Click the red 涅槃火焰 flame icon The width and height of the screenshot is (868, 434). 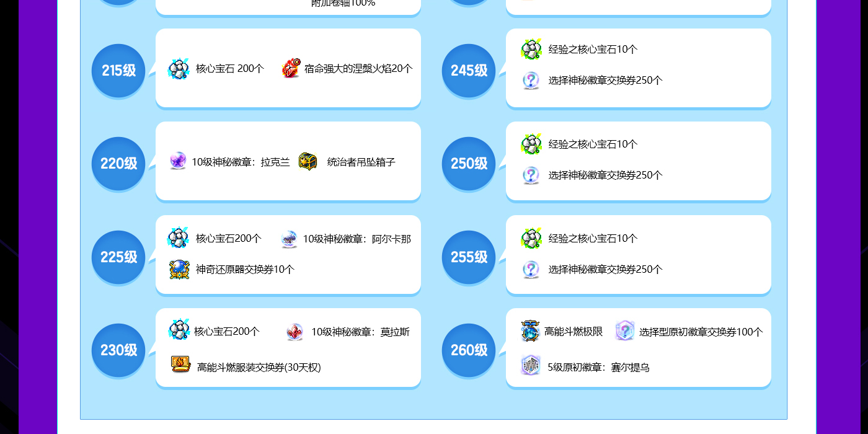click(290, 69)
